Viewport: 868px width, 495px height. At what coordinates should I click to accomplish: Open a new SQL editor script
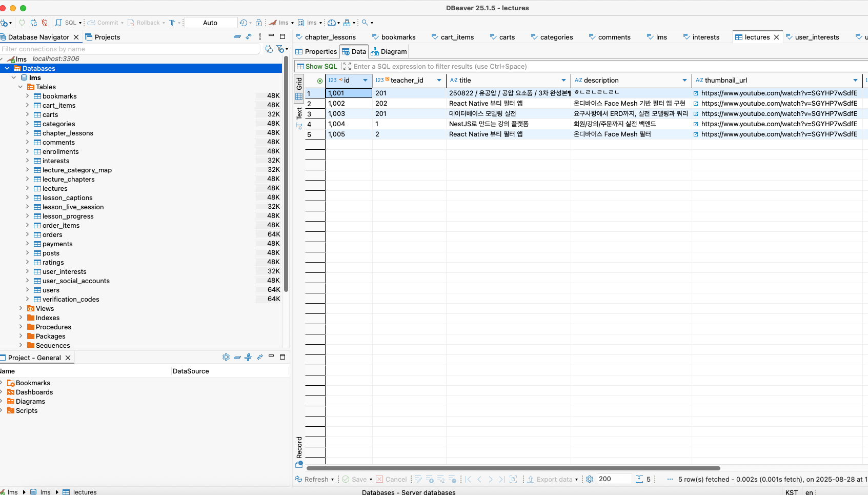(x=66, y=23)
